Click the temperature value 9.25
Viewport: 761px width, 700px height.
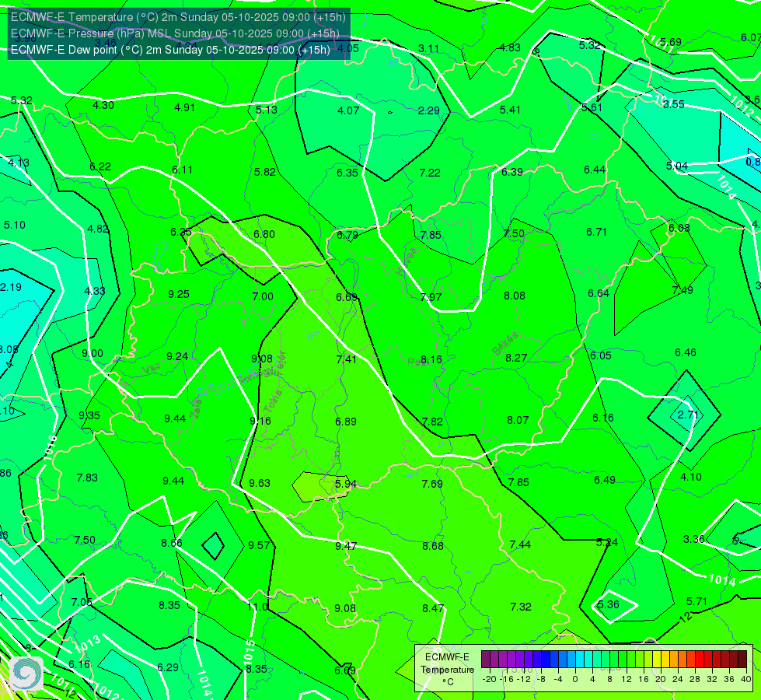click(x=179, y=294)
